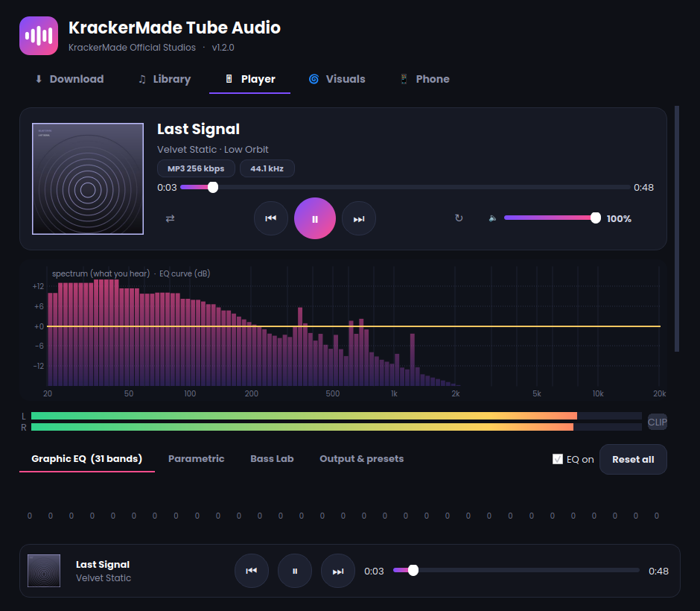Click the Last Signal album cover art
This screenshot has height=611, width=700.
coord(88,179)
